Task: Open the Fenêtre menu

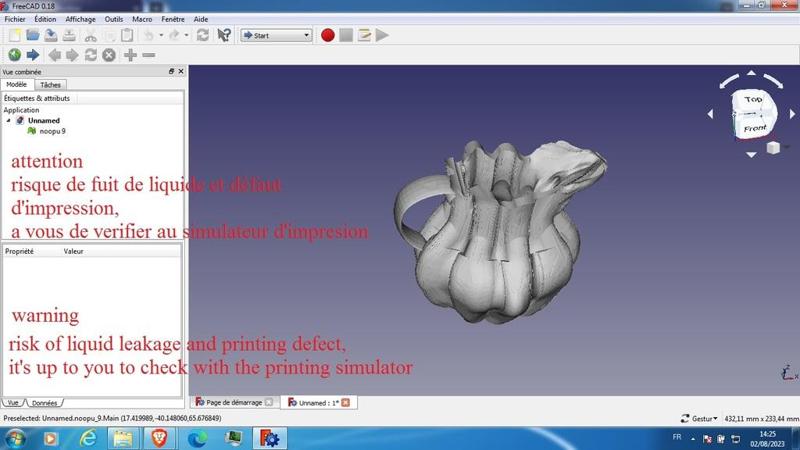Action: click(x=173, y=19)
